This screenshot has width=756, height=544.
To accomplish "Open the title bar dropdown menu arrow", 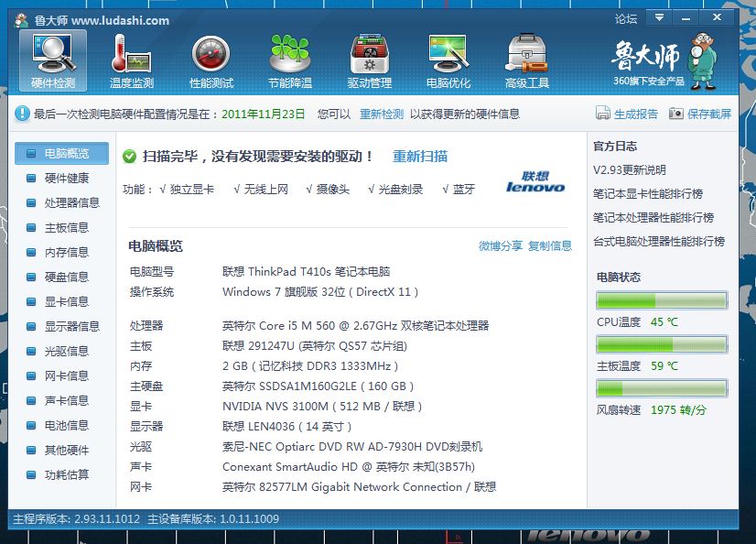I will [x=659, y=17].
